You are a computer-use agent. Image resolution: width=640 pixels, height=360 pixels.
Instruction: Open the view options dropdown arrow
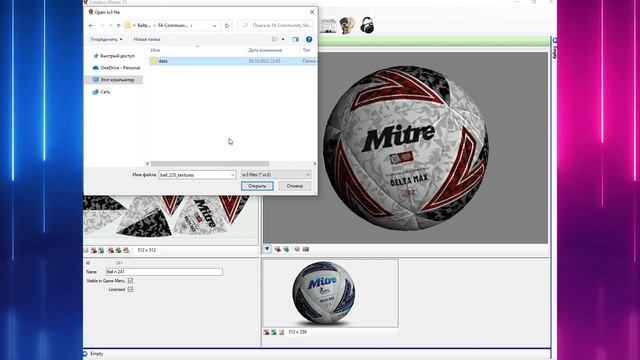click(283, 39)
